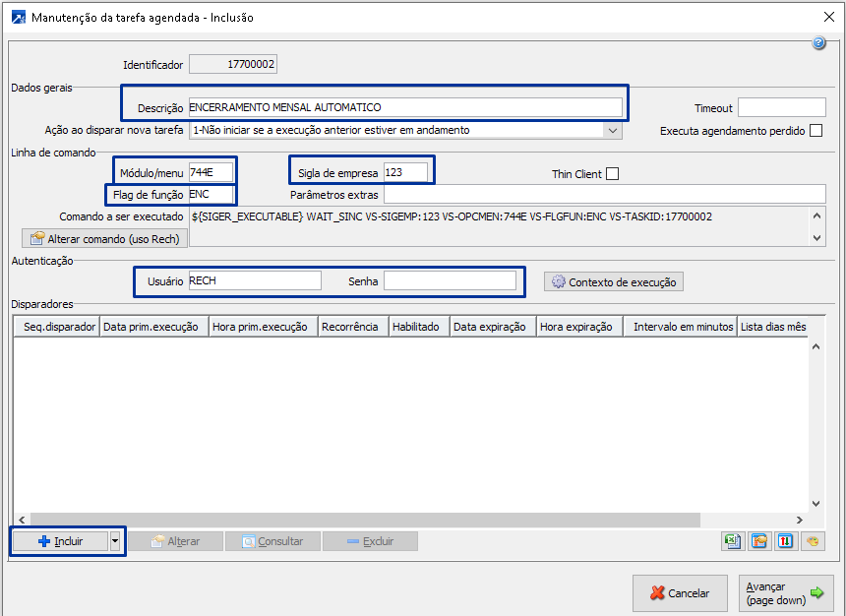Open the blue help question-mark icon
This screenshot has width=846, height=616.
pos(818,43)
